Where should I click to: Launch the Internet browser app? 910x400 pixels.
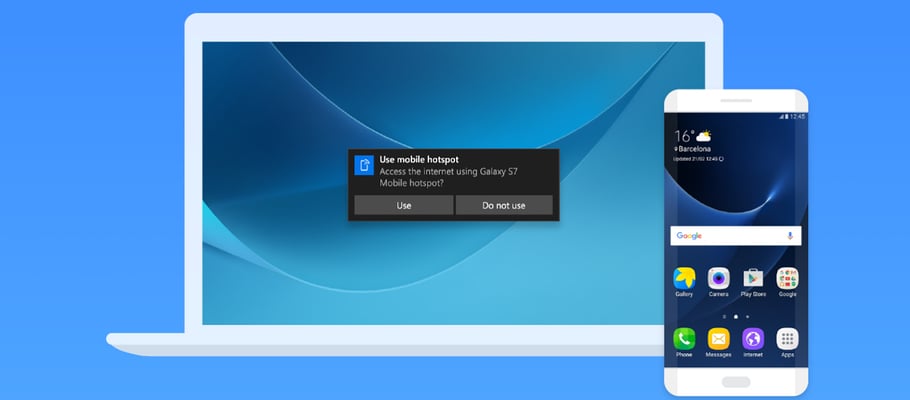coord(753,338)
